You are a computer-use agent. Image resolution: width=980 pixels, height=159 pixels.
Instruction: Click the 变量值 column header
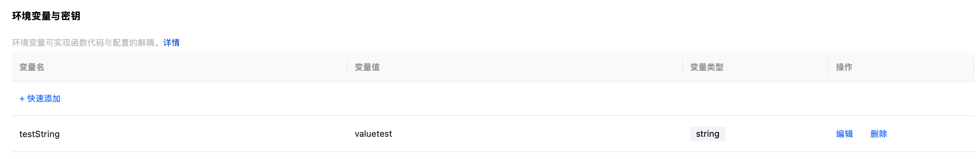367,67
